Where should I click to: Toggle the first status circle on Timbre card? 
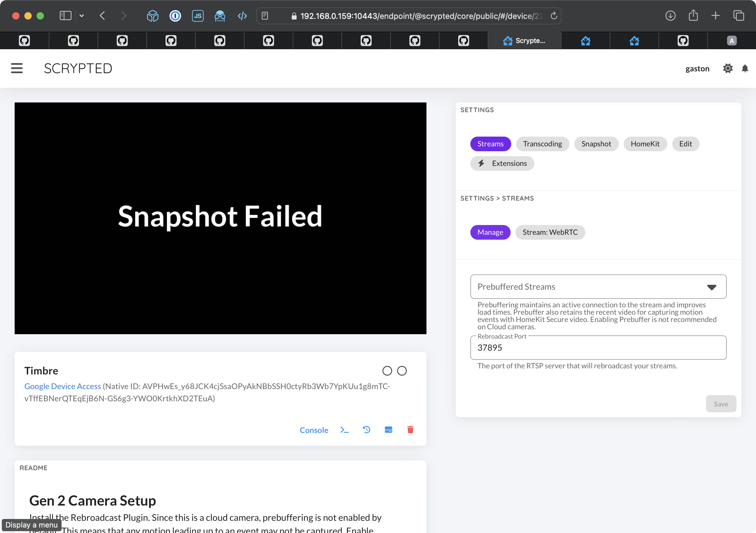point(387,370)
